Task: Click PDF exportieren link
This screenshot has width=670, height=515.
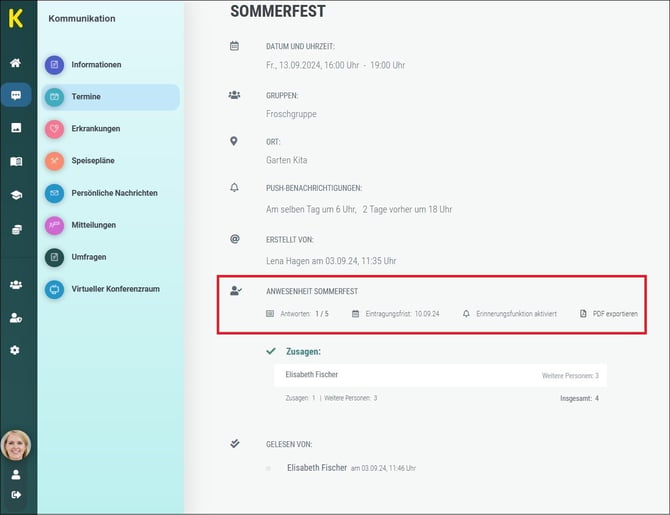Action: [615, 314]
